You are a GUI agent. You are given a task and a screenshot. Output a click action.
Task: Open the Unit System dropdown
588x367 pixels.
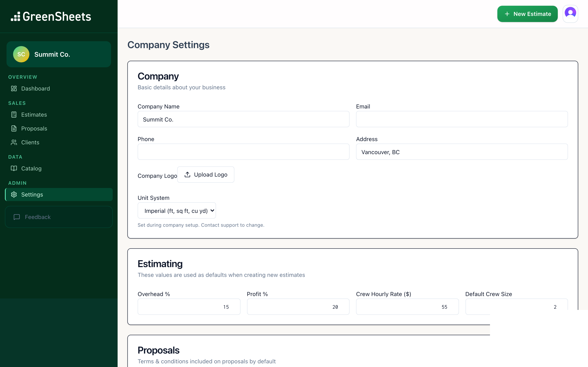(177, 211)
